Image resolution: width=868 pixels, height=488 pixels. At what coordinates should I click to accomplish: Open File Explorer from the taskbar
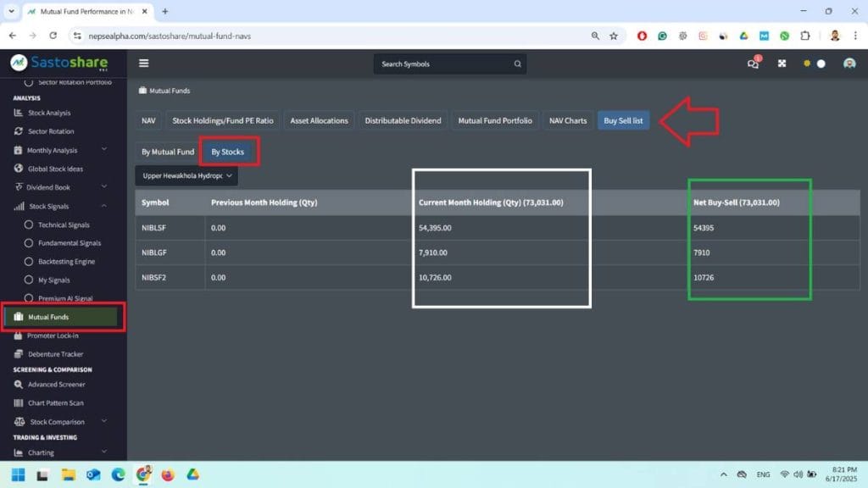tap(68, 474)
